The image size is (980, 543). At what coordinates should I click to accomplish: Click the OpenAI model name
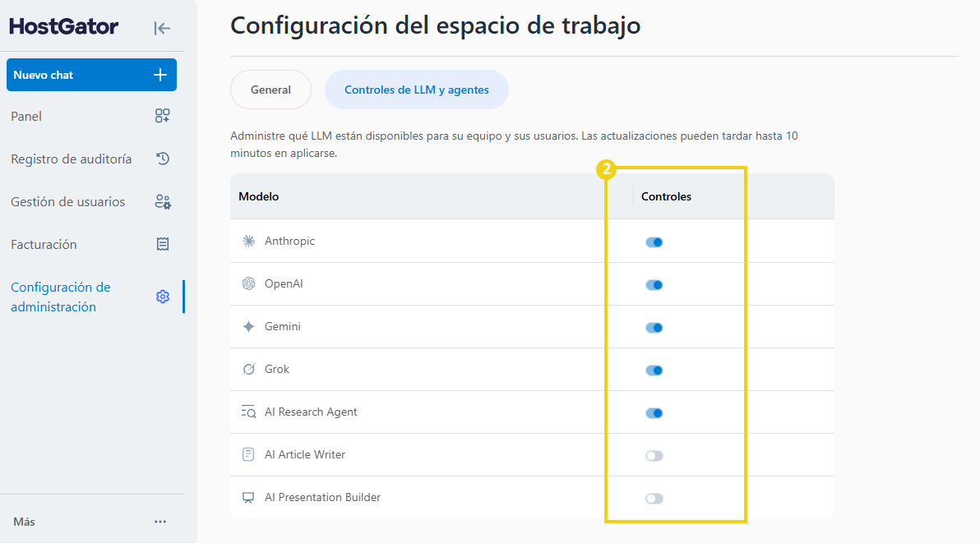click(x=284, y=283)
